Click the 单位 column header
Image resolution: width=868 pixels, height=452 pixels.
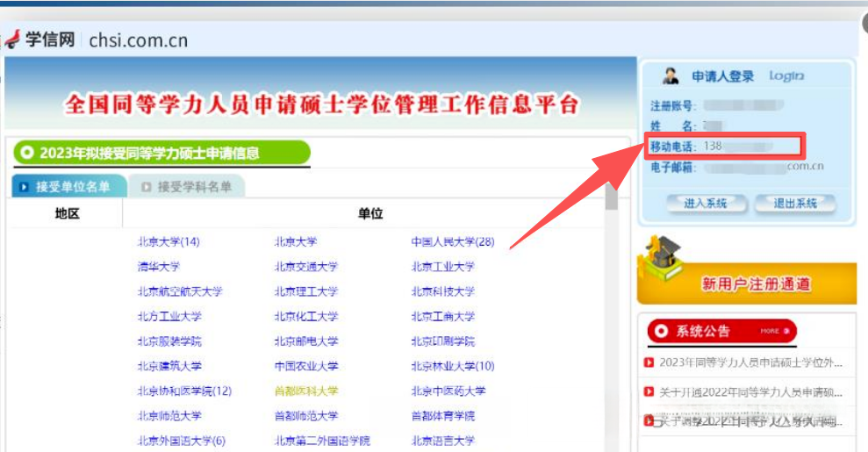pos(370,213)
